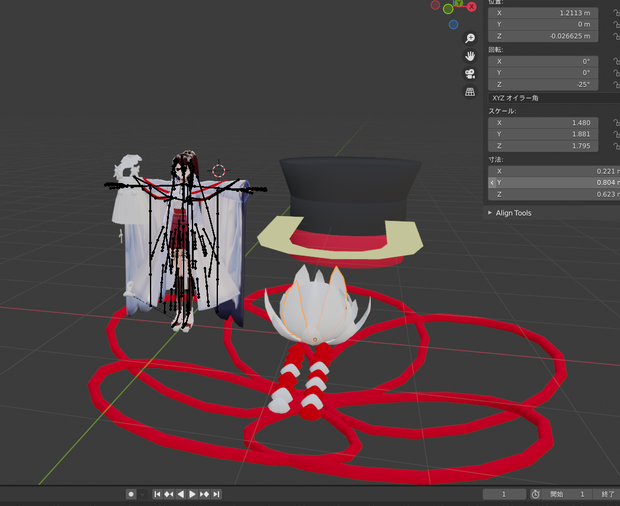The image size is (620, 506).
Task: Toggle lock for location X
Action: pyautogui.click(x=616, y=13)
